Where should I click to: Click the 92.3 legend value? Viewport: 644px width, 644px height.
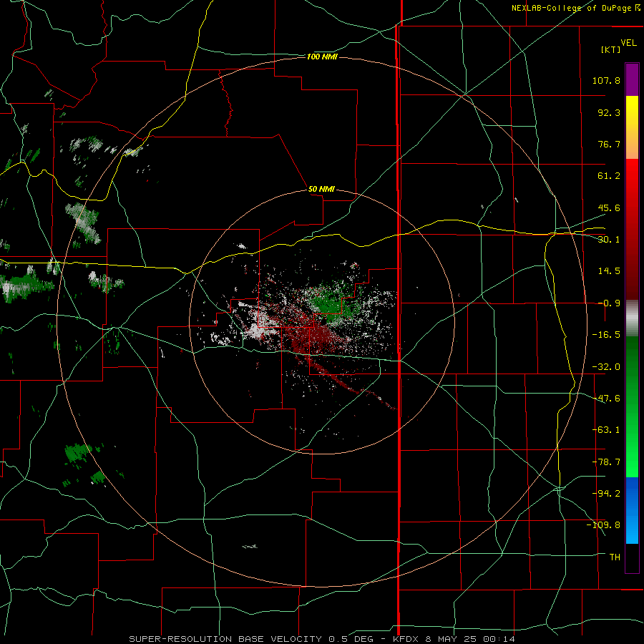tap(609, 112)
